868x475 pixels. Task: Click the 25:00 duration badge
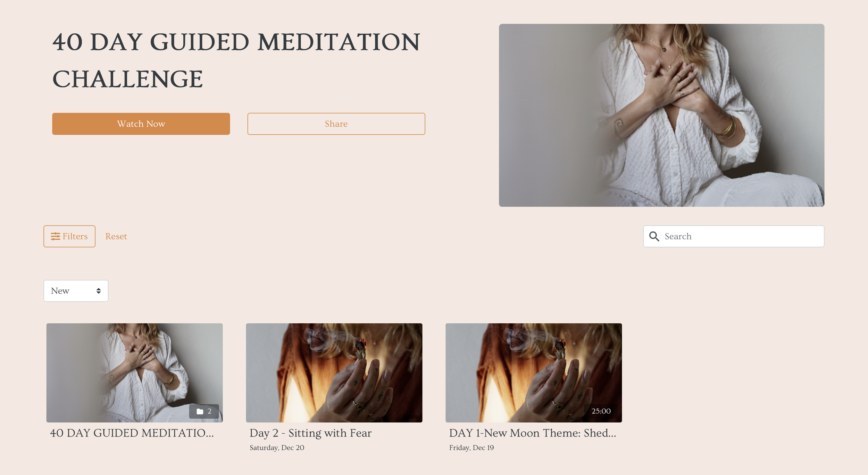pos(601,411)
